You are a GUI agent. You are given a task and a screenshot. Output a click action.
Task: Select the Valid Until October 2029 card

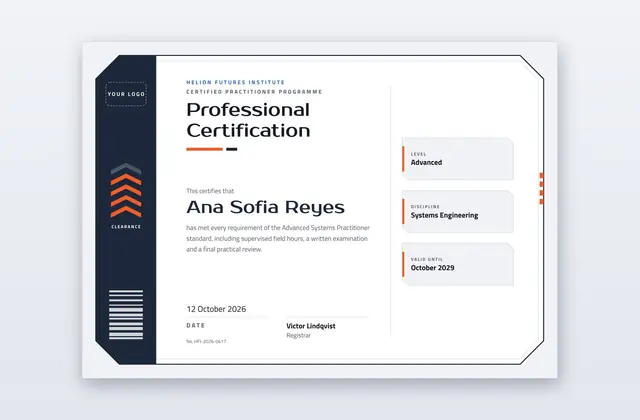458,264
